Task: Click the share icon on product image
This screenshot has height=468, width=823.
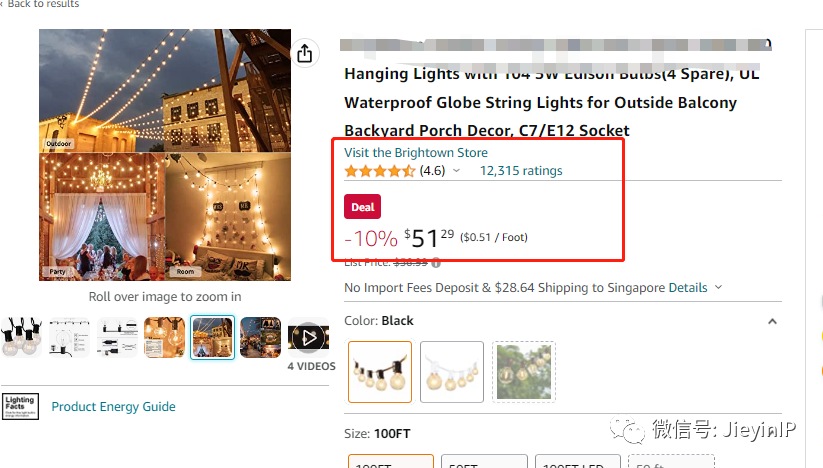Action: click(x=304, y=53)
